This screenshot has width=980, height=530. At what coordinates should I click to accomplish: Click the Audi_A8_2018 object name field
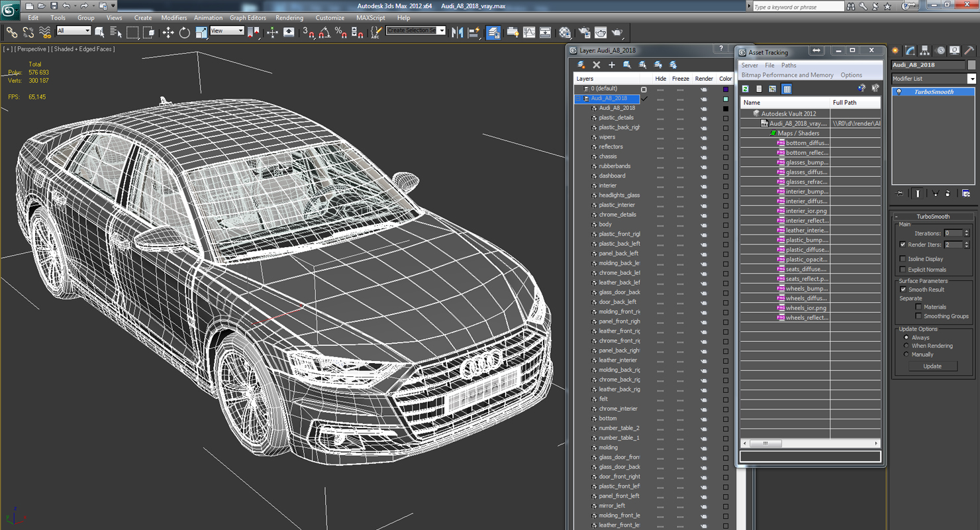[x=928, y=65]
